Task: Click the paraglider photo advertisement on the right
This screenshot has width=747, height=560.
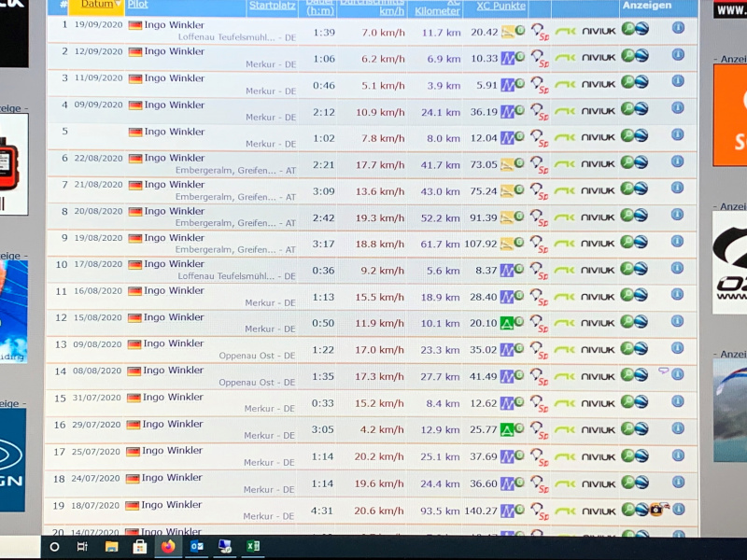Action: click(730, 411)
